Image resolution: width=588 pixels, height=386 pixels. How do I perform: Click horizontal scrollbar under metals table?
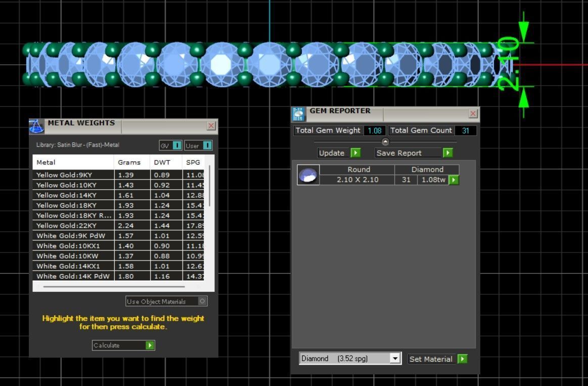pos(114,287)
